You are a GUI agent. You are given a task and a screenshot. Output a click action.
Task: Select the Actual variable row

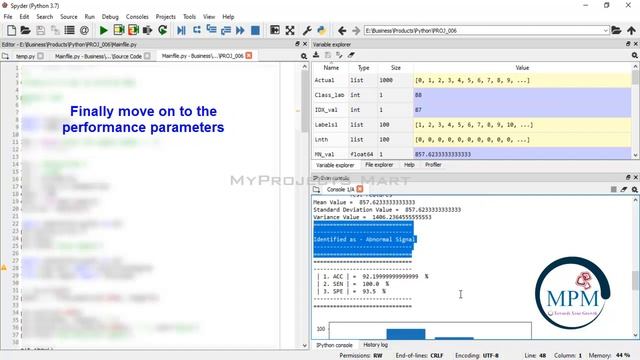tap(472, 80)
